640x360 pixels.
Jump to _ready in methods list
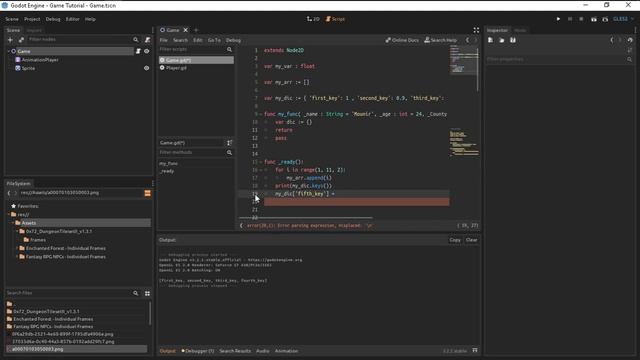tap(167, 171)
